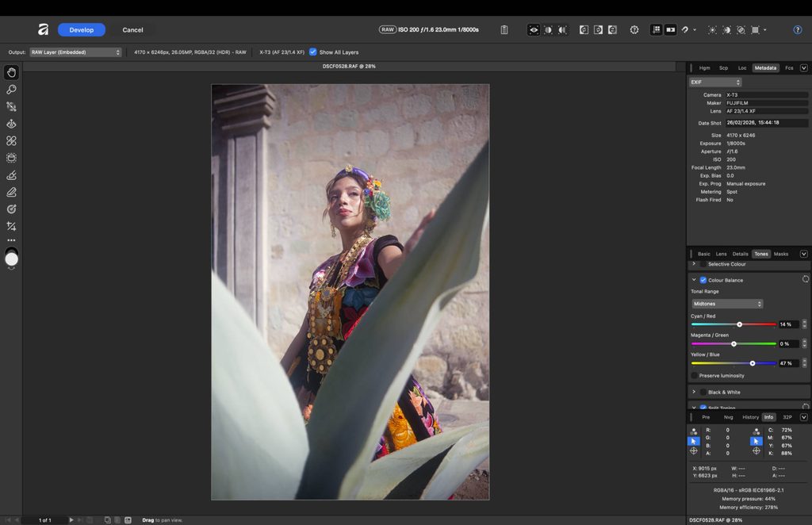Select the Overlay Erase tool
Screen dimensions: 812x525
tap(11, 192)
